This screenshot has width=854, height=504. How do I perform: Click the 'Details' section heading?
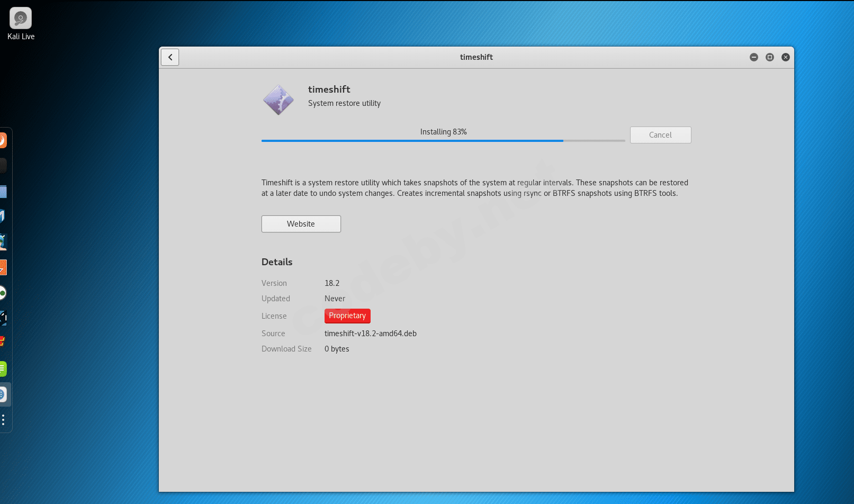click(x=277, y=262)
